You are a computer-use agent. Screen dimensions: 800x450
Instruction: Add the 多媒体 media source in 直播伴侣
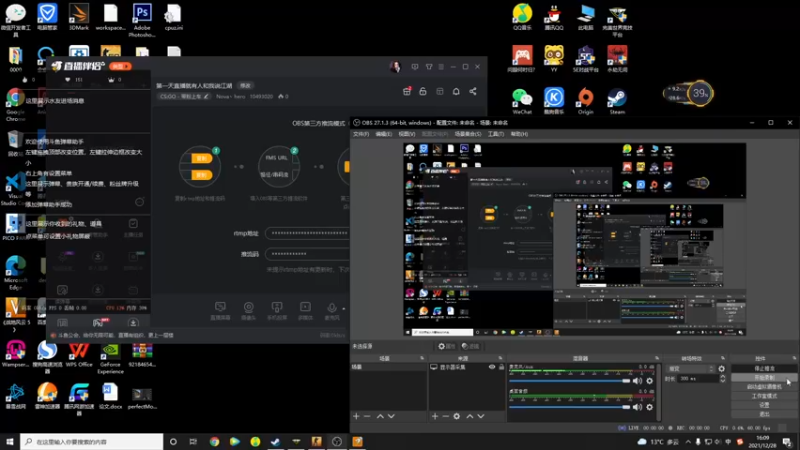coord(305,310)
